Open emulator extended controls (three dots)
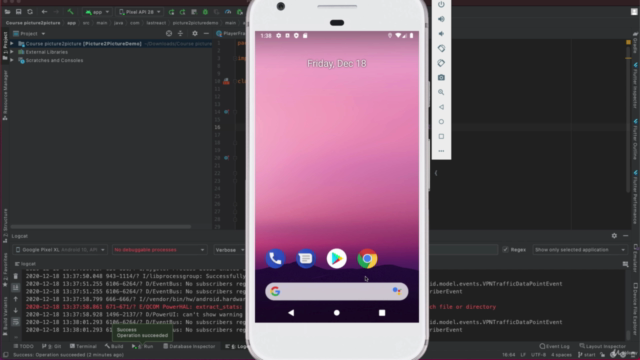 [x=441, y=151]
